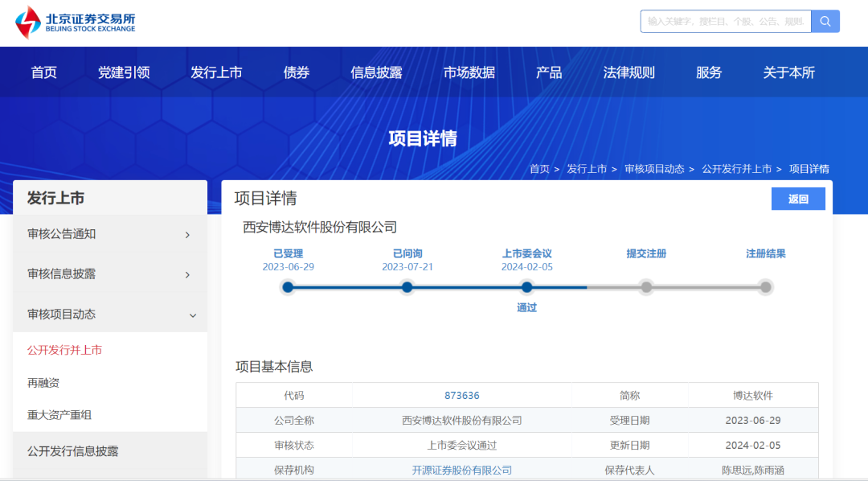Go to 公开发行并上市 in the breadcrumb
Viewport: 868px width, 481px height.
tap(737, 169)
